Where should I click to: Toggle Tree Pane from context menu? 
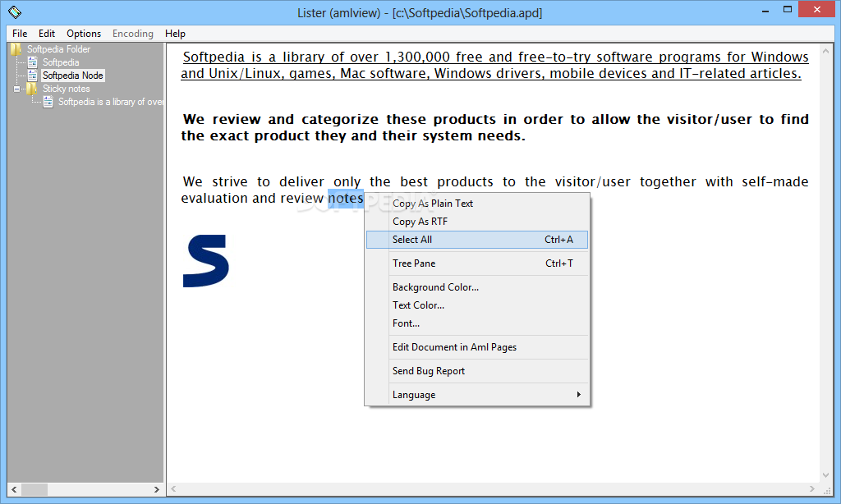pyautogui.click(x=477, y=263)
